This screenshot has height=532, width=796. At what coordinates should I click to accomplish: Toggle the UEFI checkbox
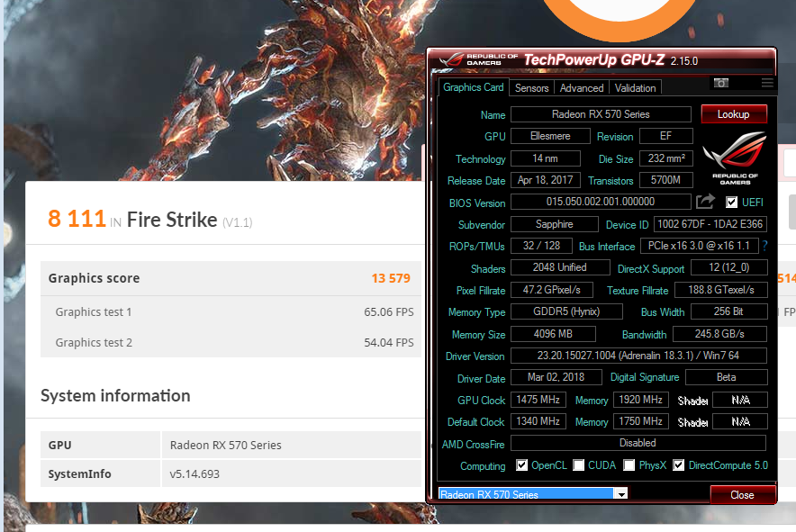pos(731,202)
